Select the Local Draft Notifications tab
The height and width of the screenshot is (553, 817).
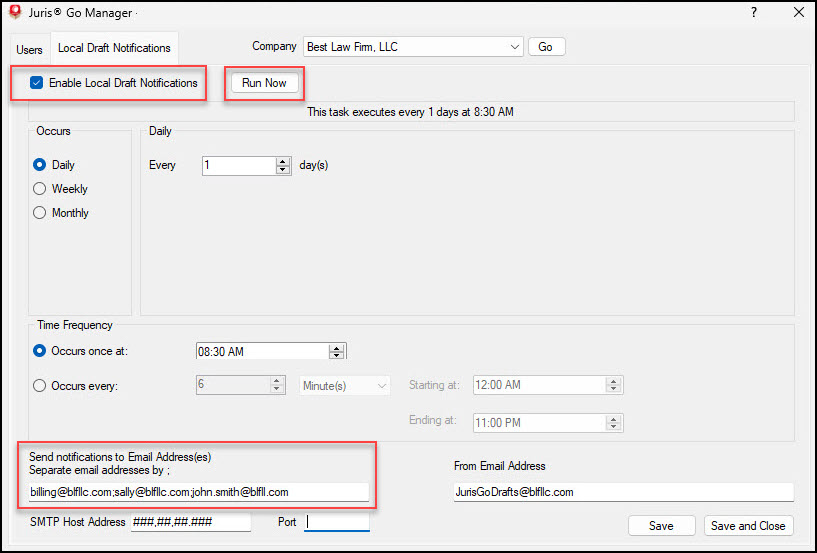(x=114, y=48)
